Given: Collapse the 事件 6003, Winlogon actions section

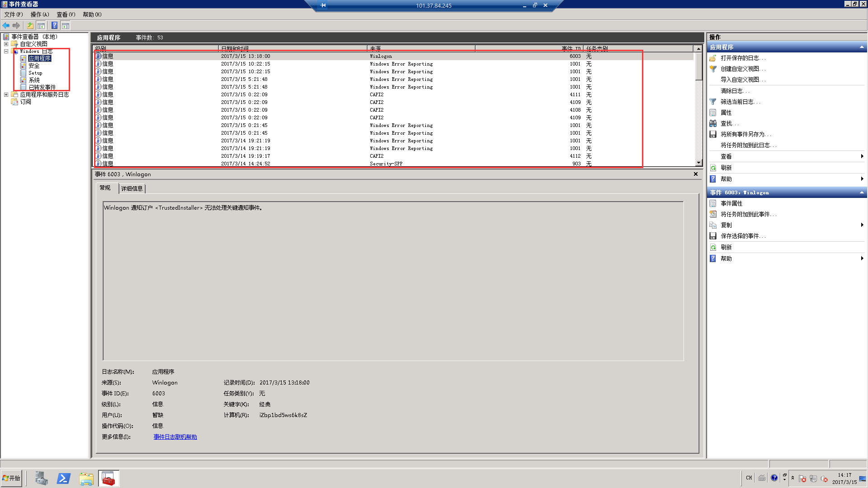Looking at the screenshot, I should (862, 192).
